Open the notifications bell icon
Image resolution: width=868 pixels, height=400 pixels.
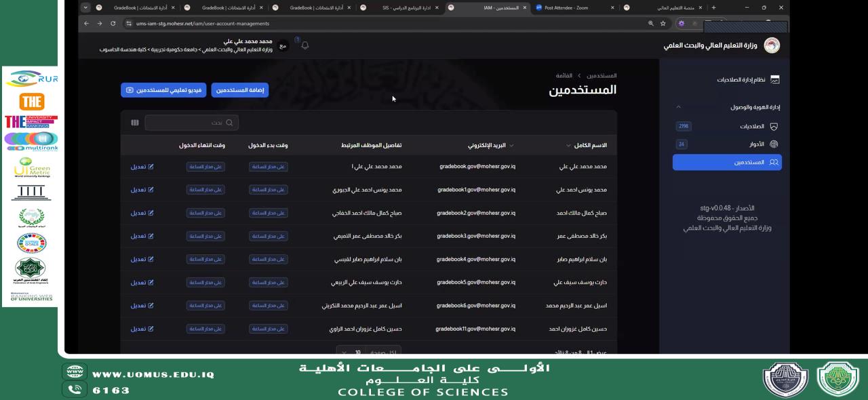305,45
